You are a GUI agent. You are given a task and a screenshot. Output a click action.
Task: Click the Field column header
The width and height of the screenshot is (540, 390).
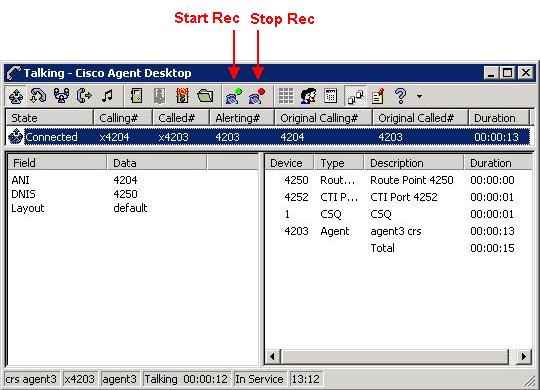57,163
